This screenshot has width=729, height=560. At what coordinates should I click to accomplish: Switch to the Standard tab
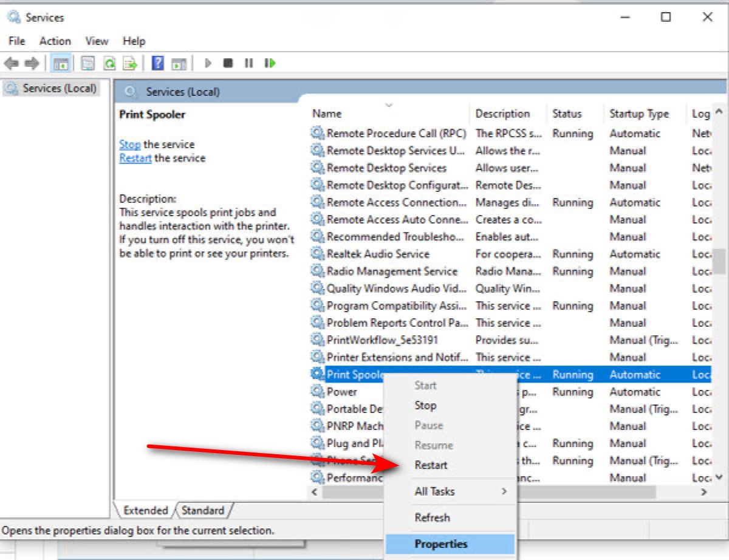(x=203, y=511)
